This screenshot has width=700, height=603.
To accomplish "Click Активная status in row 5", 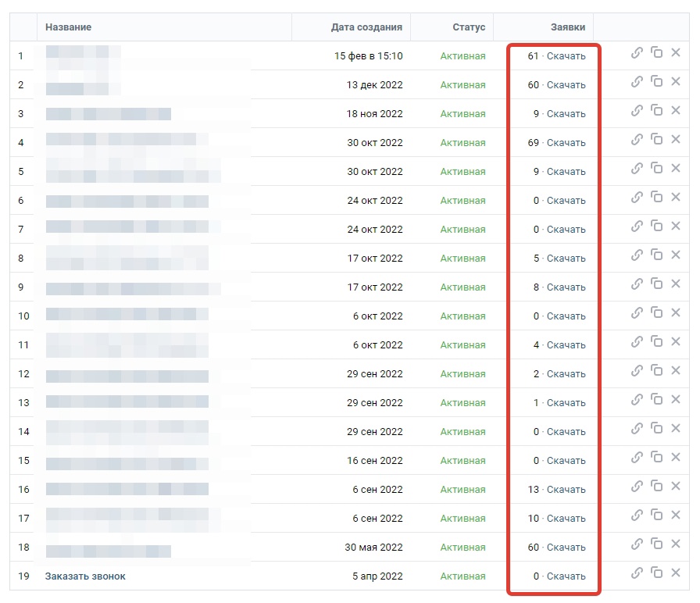I will 463,171.
